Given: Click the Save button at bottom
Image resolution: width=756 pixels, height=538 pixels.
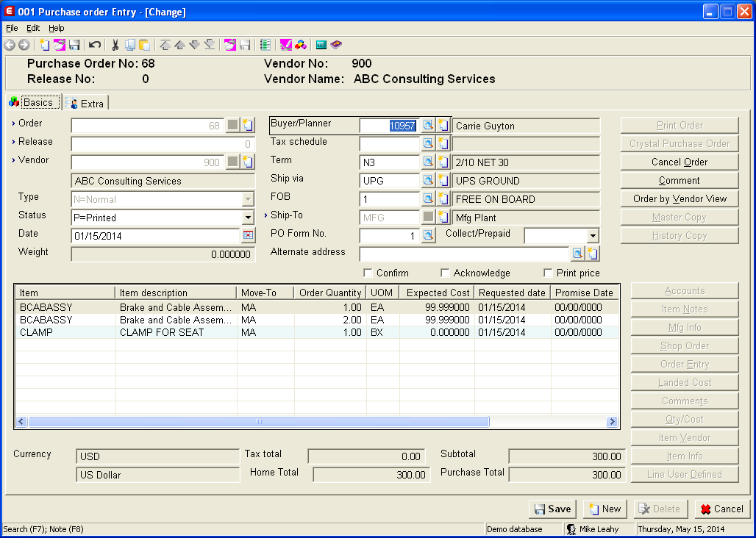Looking at the screenshot, I should 552,509.
